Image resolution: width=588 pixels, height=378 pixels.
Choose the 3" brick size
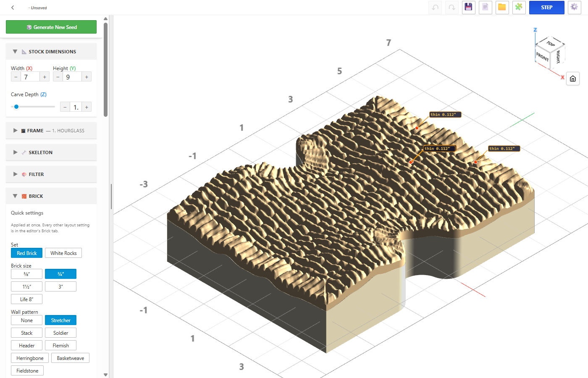60,286
